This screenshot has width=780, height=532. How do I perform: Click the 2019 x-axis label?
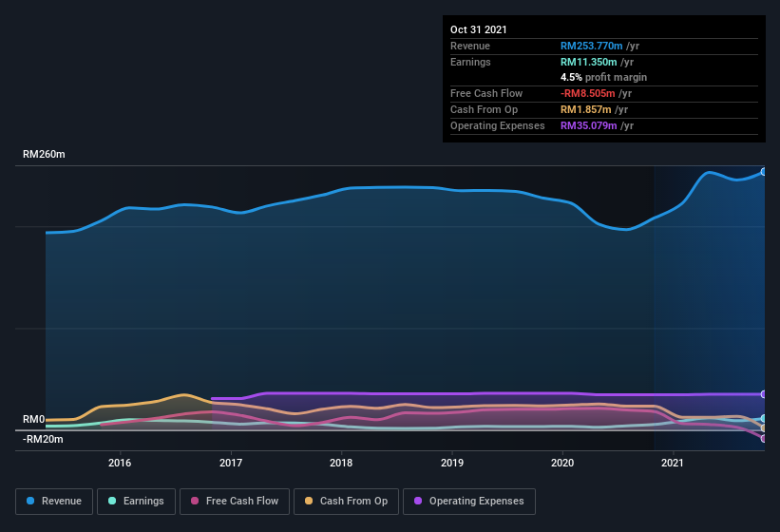[452, 463]
